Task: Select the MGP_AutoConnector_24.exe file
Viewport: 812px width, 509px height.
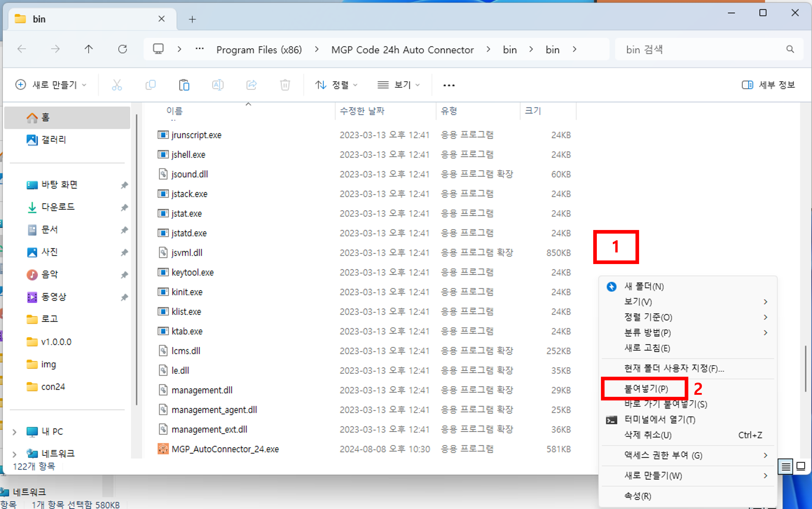Action: 225,449
